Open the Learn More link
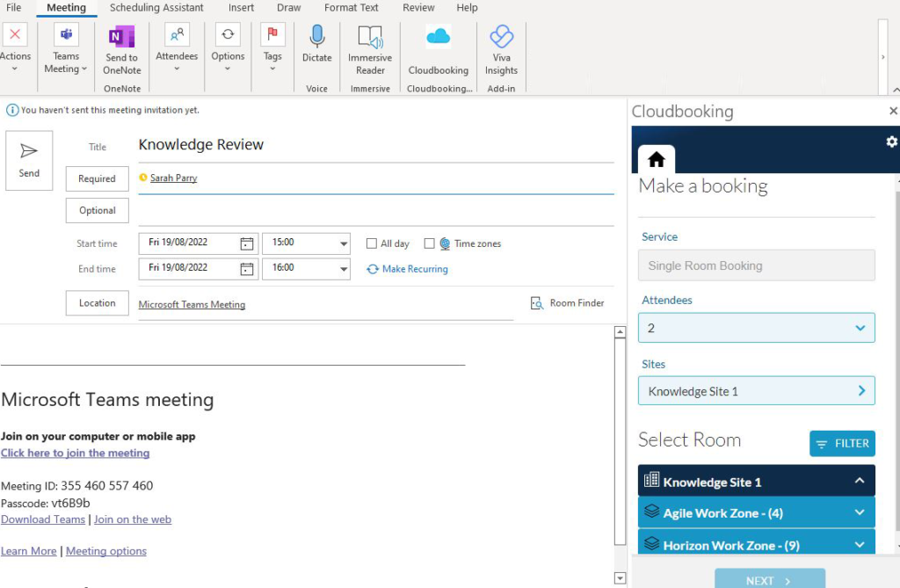This screenshot has height=588, width=900. 29,551
